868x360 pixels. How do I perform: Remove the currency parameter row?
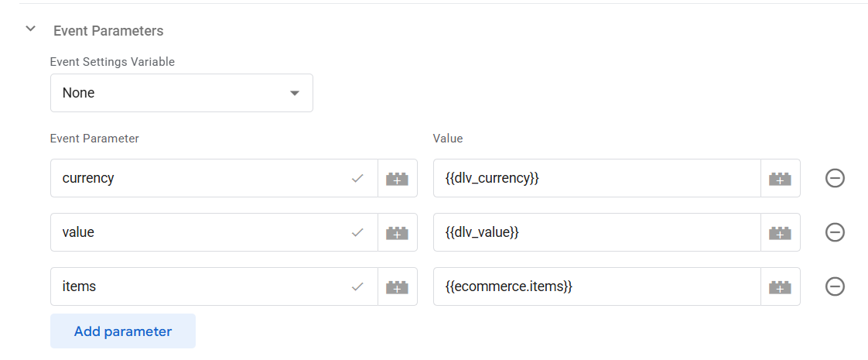pos(835,179)
